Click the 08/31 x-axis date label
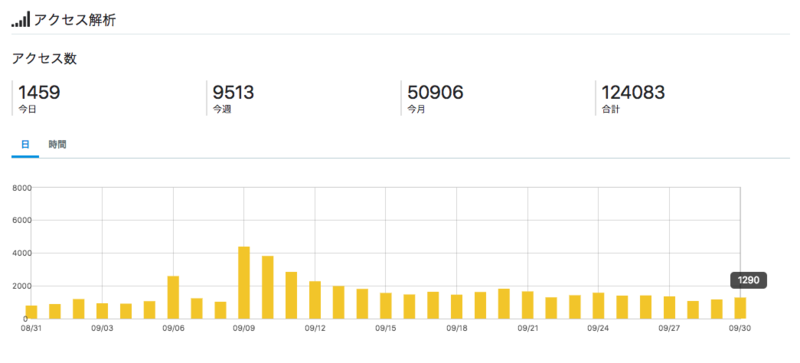 pyautogui.click(x=32, y=328)
